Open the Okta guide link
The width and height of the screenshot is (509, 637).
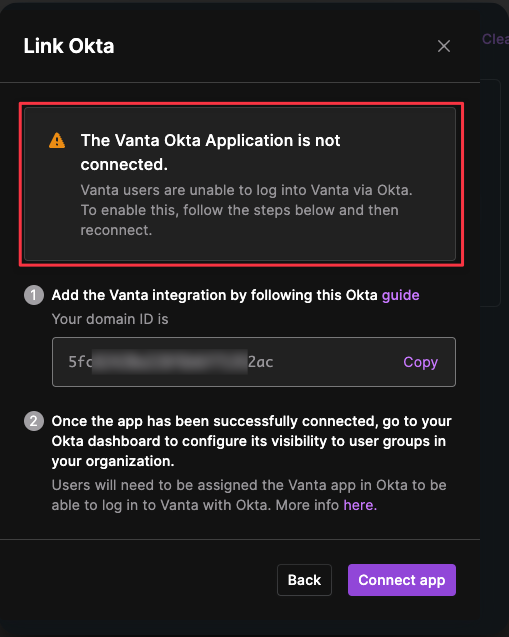pyautogui.click(x=401, y=295)
